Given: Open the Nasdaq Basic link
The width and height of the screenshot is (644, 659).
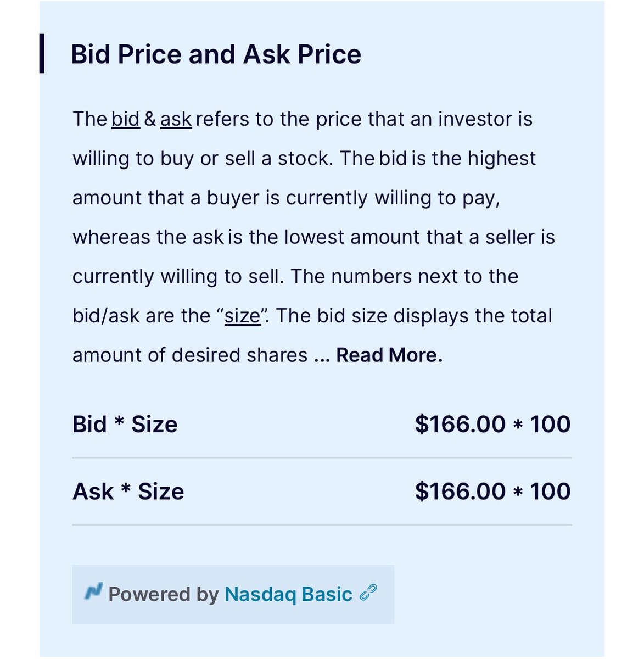Looking at the screenshot, I should pos(288,594).
